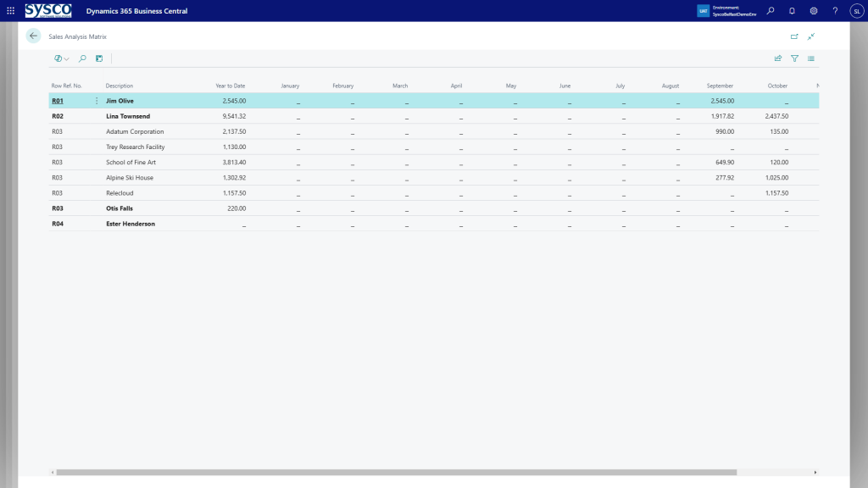This screenshot has width=868, height=488.
Task: Open the app launcher waffle menu
Action: [10, 11]
